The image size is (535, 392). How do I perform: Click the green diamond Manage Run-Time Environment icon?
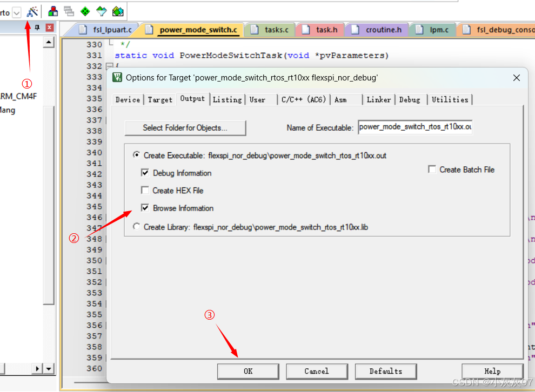click(x=85, y=11)
